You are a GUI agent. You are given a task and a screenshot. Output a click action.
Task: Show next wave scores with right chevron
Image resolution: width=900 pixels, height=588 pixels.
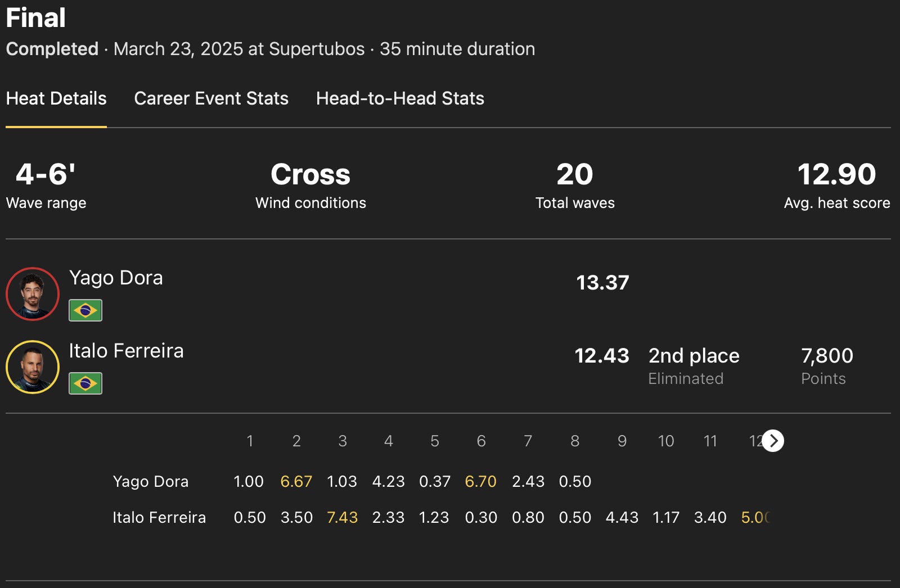(773, 441)
